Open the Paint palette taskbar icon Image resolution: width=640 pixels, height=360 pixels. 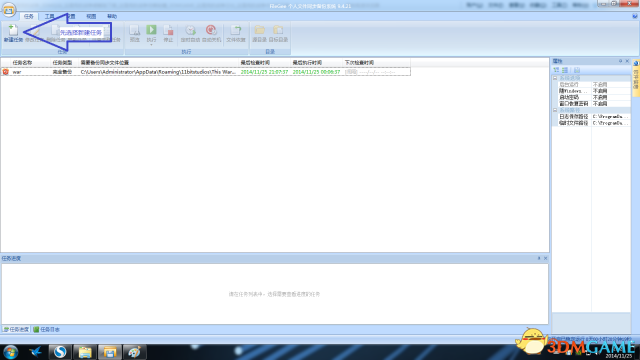[135, 352]
